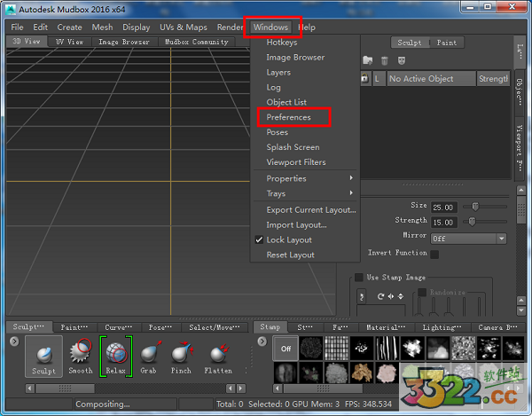Open Layers from Windows menu

(x=278, y=73)
